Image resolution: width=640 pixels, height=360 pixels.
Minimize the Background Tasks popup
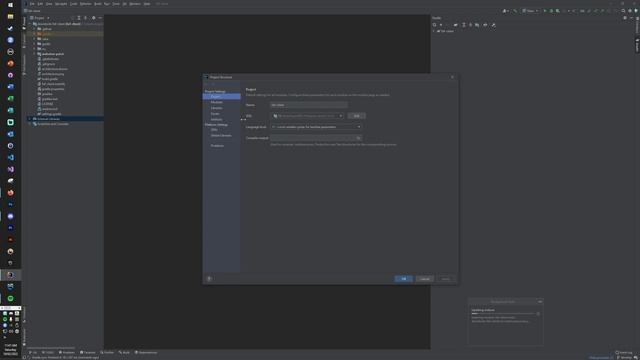tap(540, 302)
